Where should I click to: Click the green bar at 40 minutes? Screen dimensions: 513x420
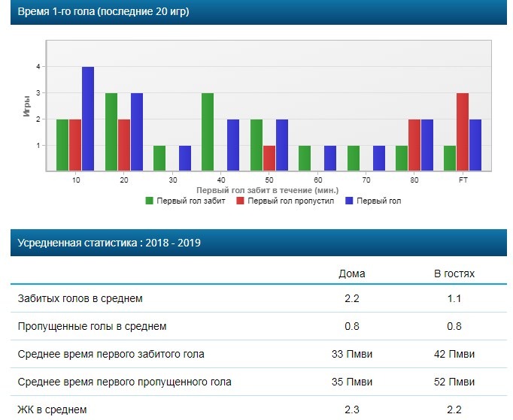click(x=208, y=132)
